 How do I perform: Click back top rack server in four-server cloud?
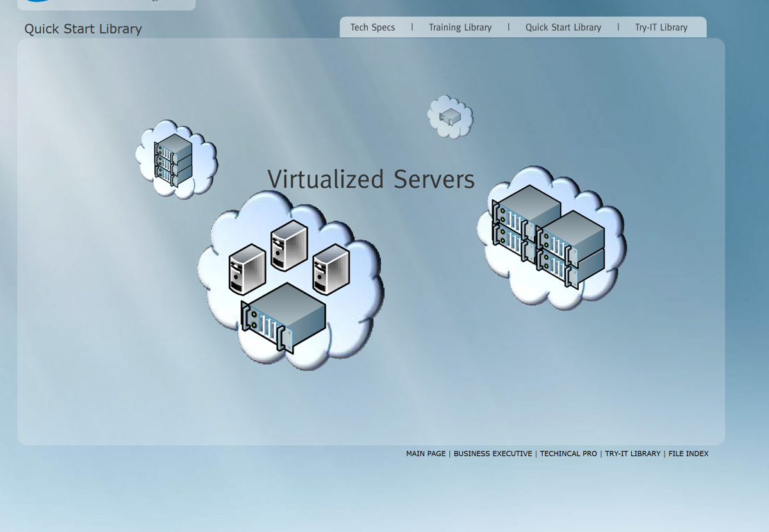525,209
